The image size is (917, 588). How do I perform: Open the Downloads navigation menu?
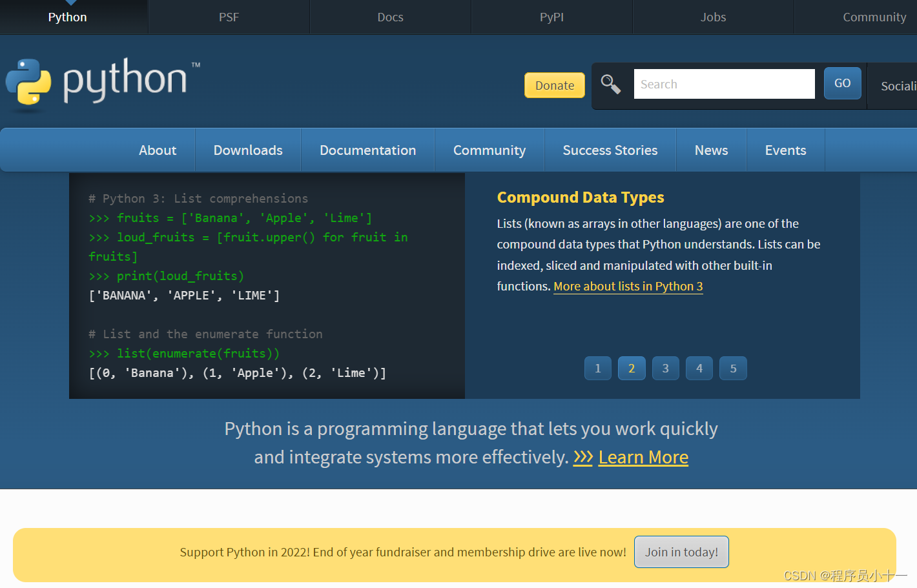pos(248,150)
